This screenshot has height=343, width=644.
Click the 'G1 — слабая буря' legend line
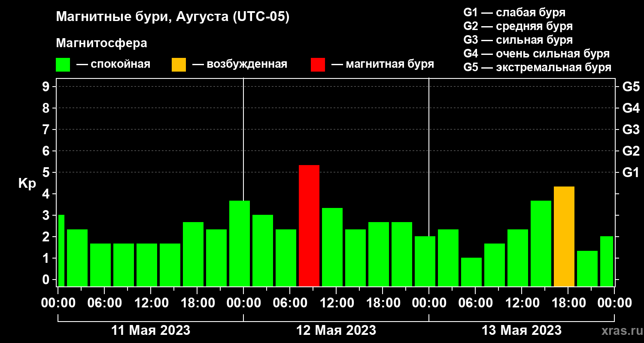514,12
